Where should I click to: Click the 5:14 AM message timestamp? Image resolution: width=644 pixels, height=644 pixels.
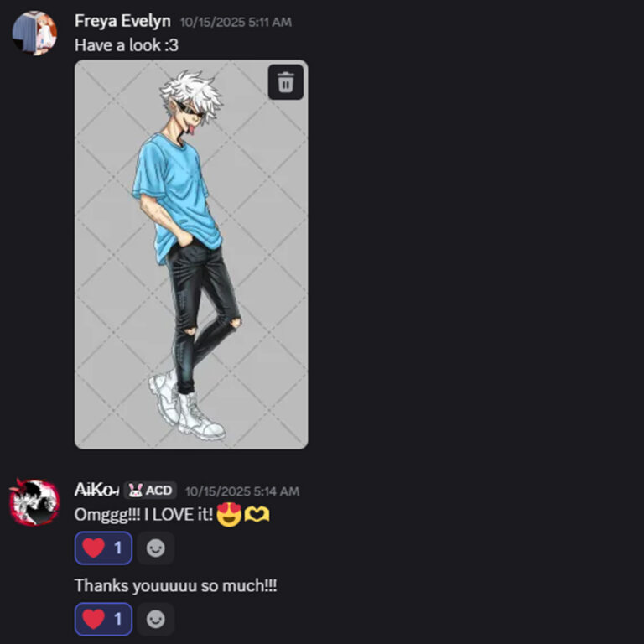(241, 491)
